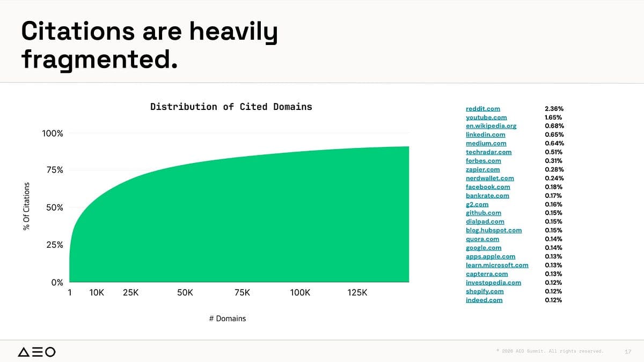Select the nerdwallet.com link

coord(489,178)
